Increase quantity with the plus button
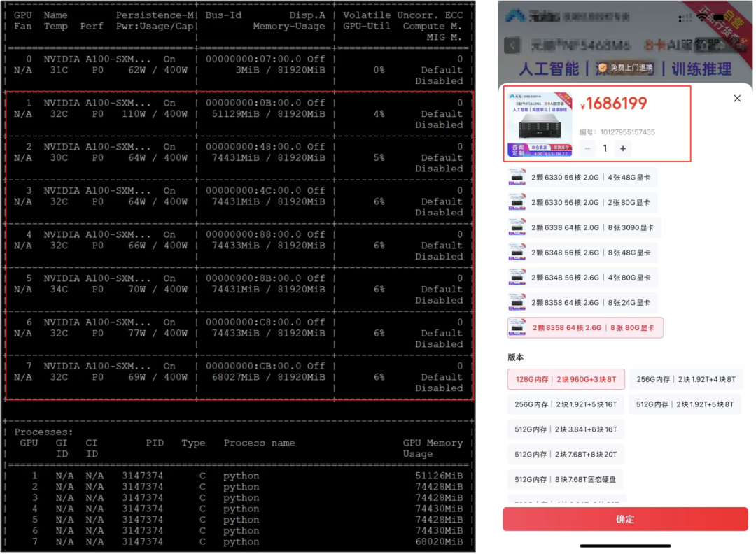Screen dimensions: 756x554 [622, 148]
